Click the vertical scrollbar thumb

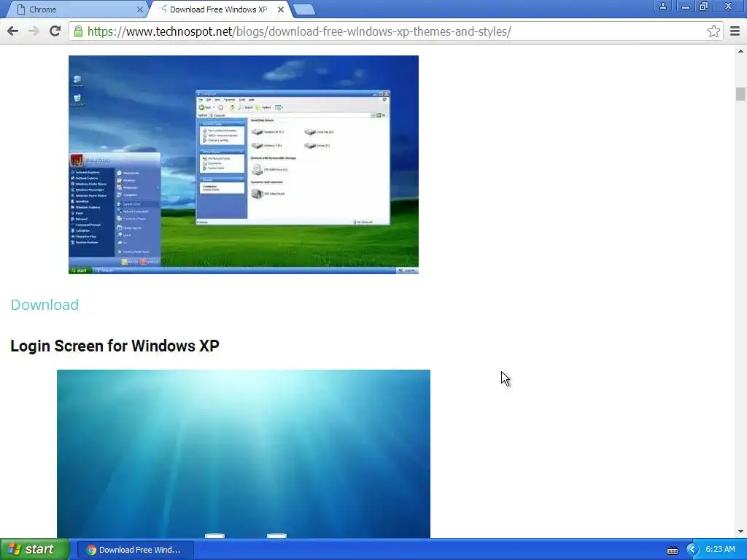740,94
